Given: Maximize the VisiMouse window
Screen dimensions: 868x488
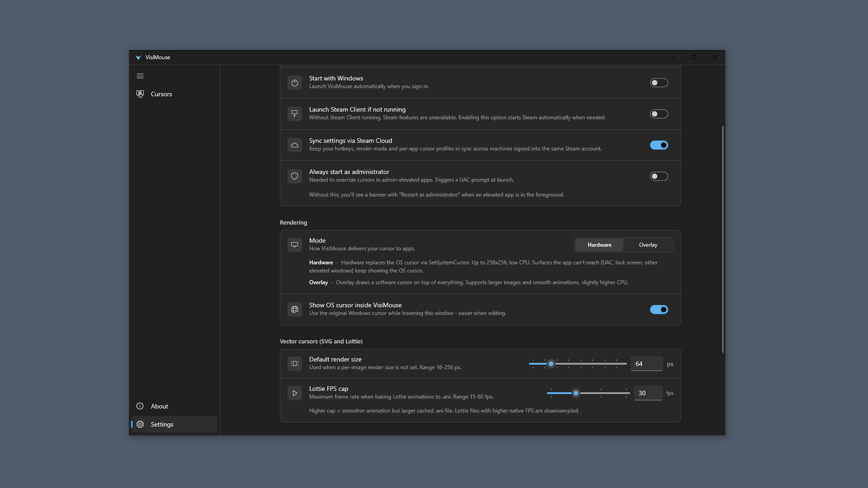Looking at the screenshot, I should [x=694, y=57].
